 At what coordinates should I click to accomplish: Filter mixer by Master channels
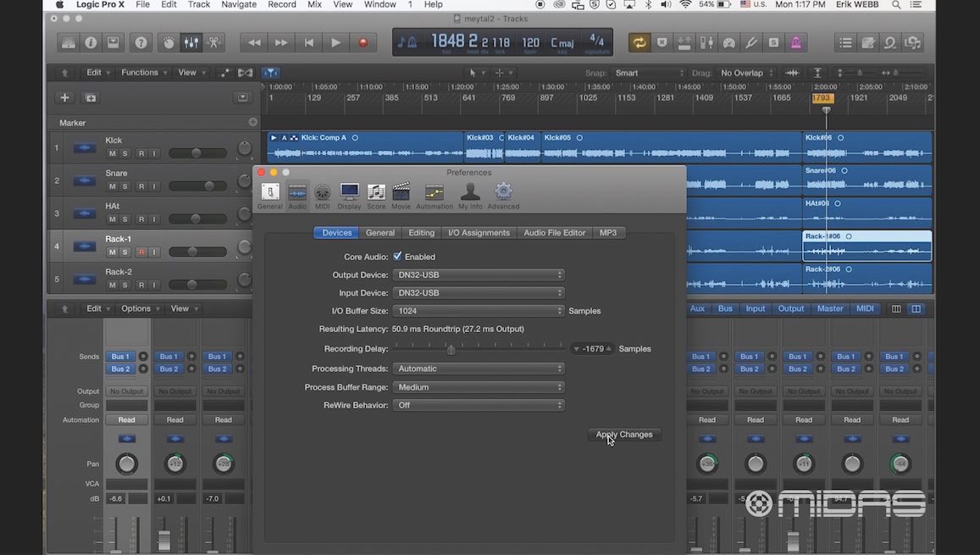pyautogui.click(x=830, y=308)
